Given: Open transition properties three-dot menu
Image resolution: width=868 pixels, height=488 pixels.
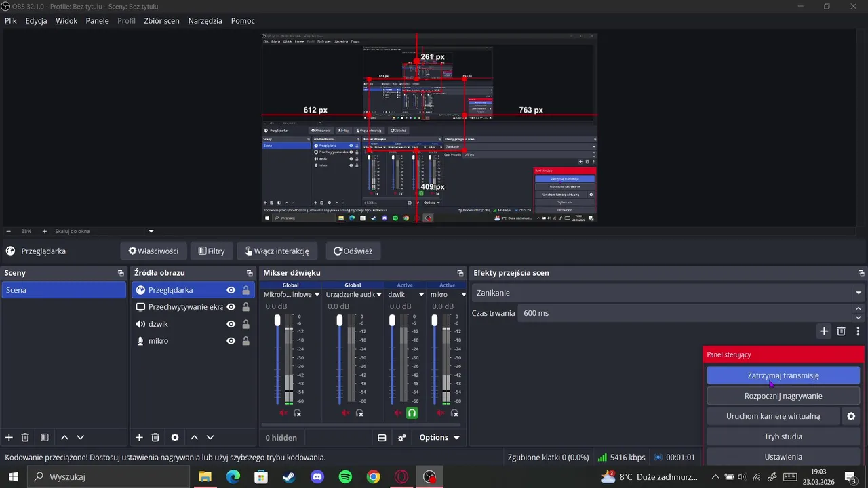Looking at the screenshot, I should click(x=858, y=331).
